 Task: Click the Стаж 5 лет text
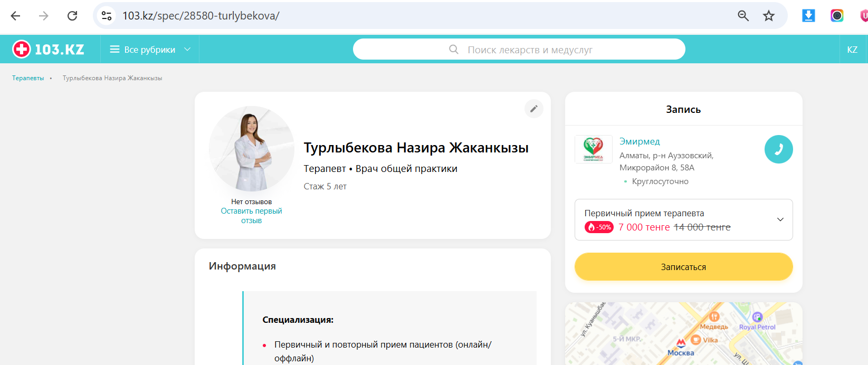[x=325, y=186]
